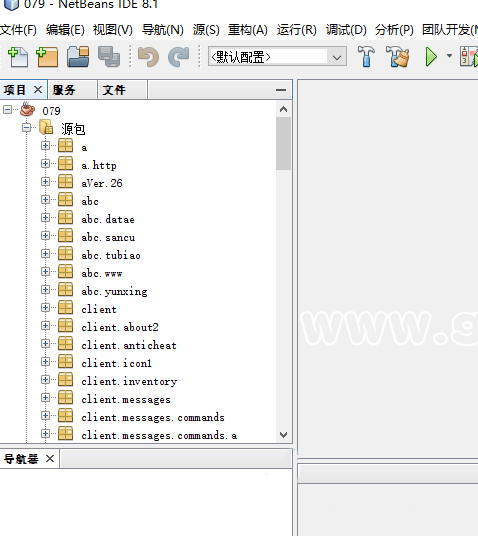This screenshot has height=536, width=478.
Task: Expand the abc.tubiao package node
Action: [x=45, y=254]
